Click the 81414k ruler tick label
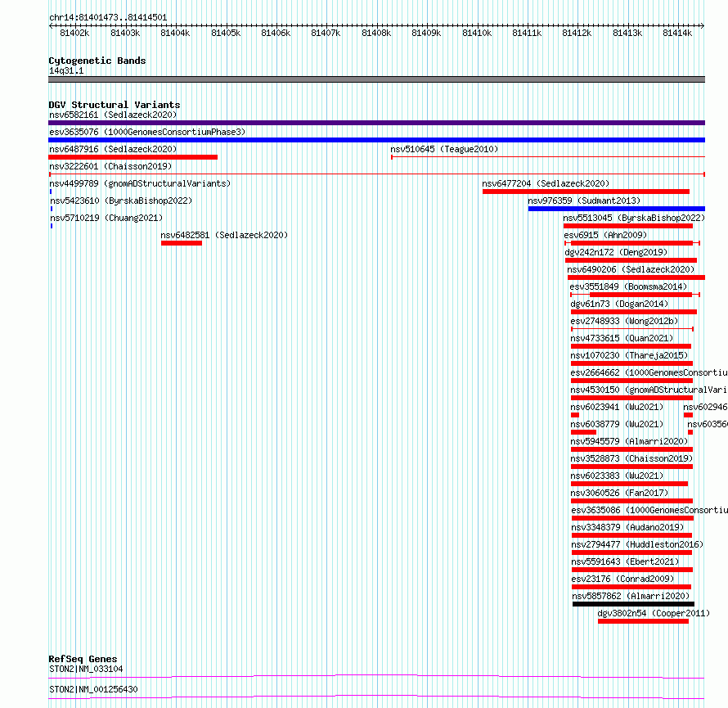728x708 pixels. click(x=677, y=33)
